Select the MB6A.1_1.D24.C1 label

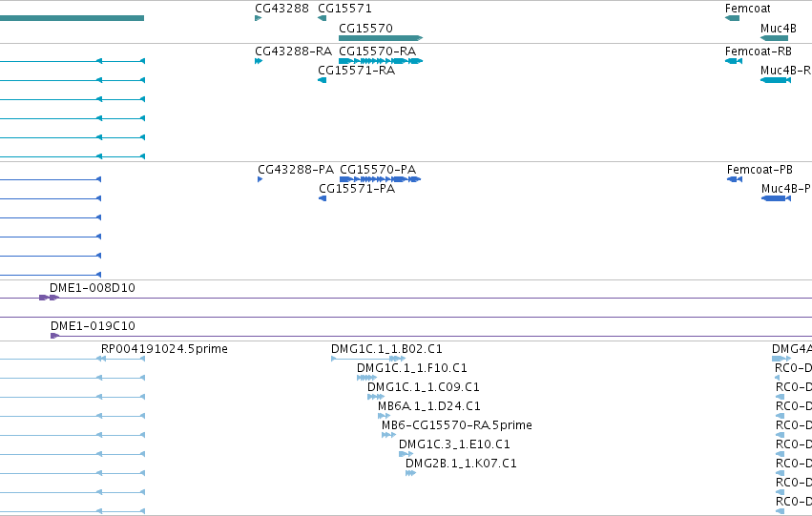point(428,406)
